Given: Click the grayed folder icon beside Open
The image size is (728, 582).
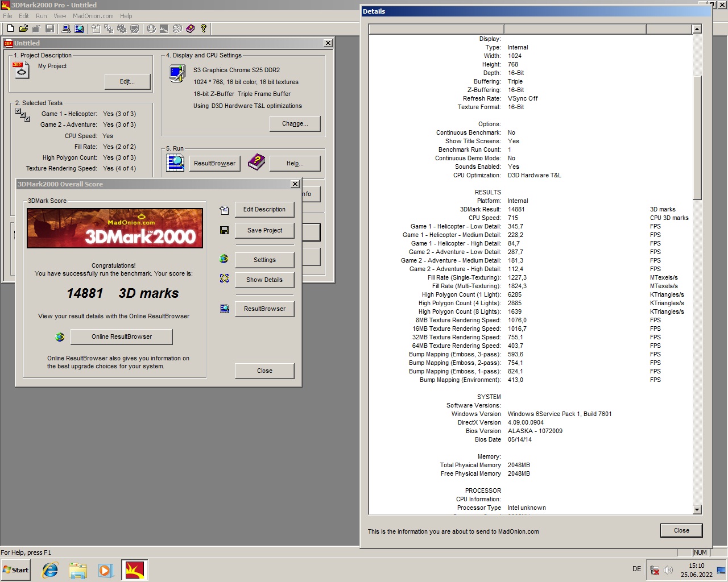Looking at the screenshot, I should [36, 28].
